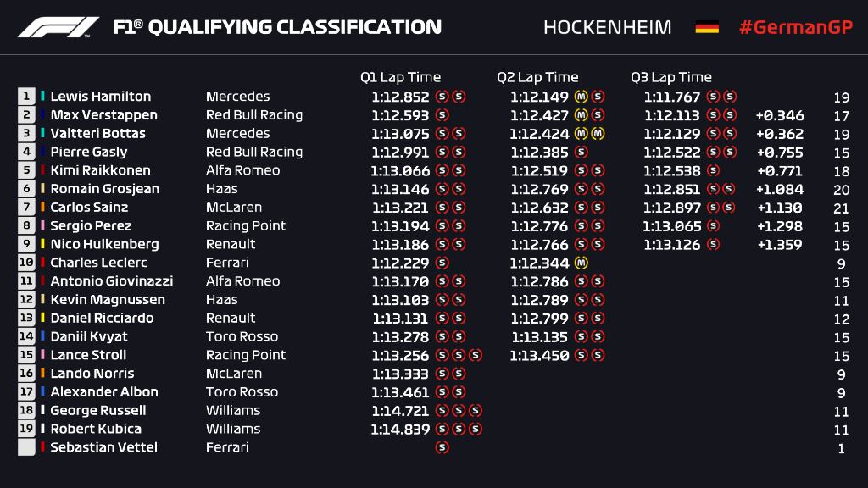Select the Q3 Lap Time column header

pos(671,77)
